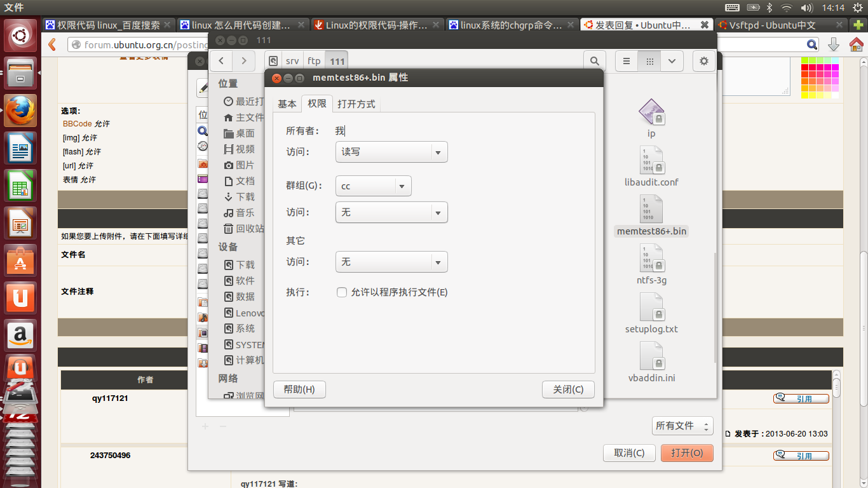The height and width of the screenshot is (488, 868).
Task: Go to Firefox home page
Action: click(x=856, y=44)
